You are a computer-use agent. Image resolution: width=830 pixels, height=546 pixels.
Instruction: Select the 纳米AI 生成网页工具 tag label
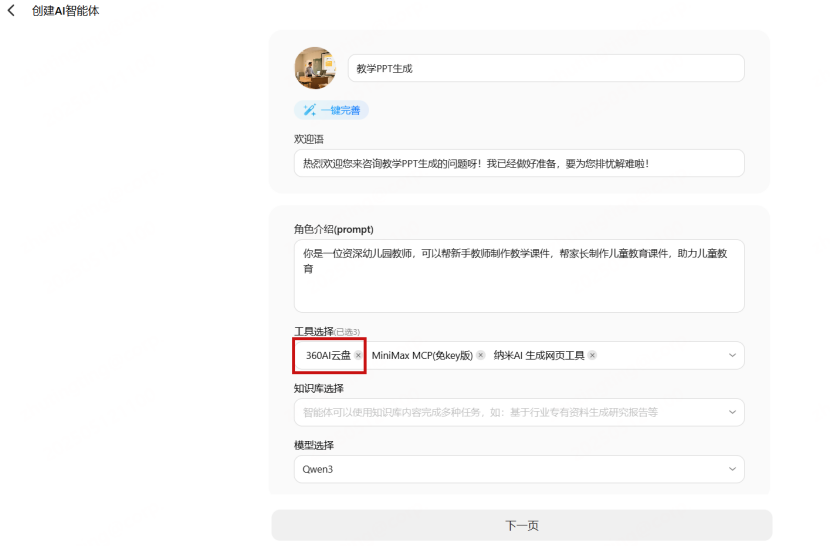pyautogui.click(x=538, y=355)
